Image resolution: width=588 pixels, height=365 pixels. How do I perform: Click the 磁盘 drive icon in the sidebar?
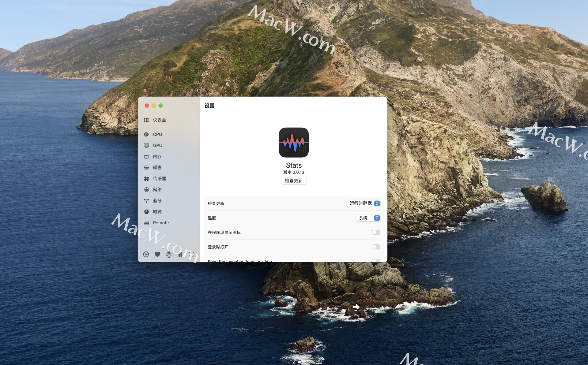point(146,168)
